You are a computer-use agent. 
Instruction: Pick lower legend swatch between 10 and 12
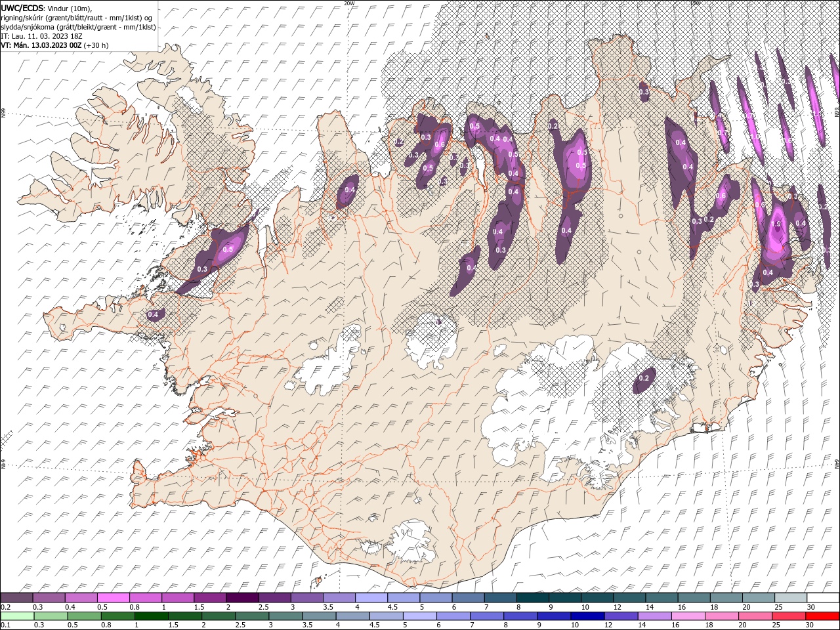point(587,616)
